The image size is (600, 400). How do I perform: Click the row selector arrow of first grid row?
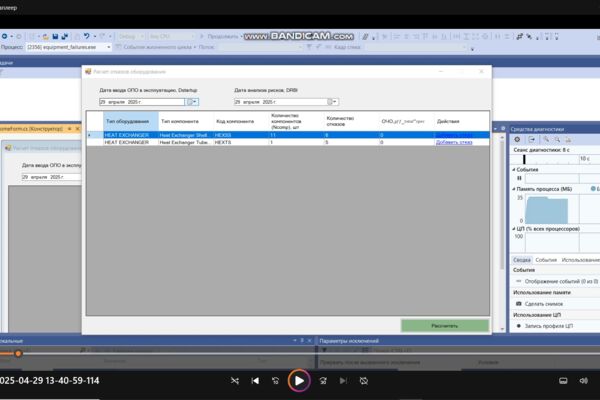coord(95,135)
